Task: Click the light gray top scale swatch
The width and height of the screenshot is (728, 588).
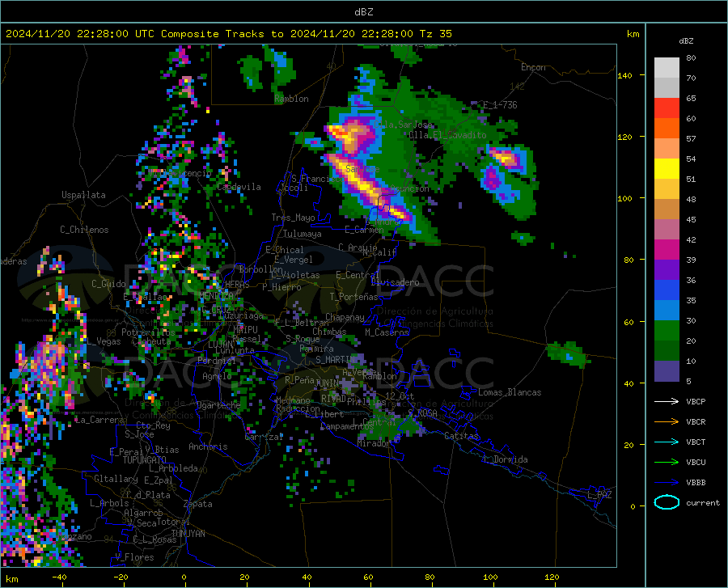Action: pos(667,68)
